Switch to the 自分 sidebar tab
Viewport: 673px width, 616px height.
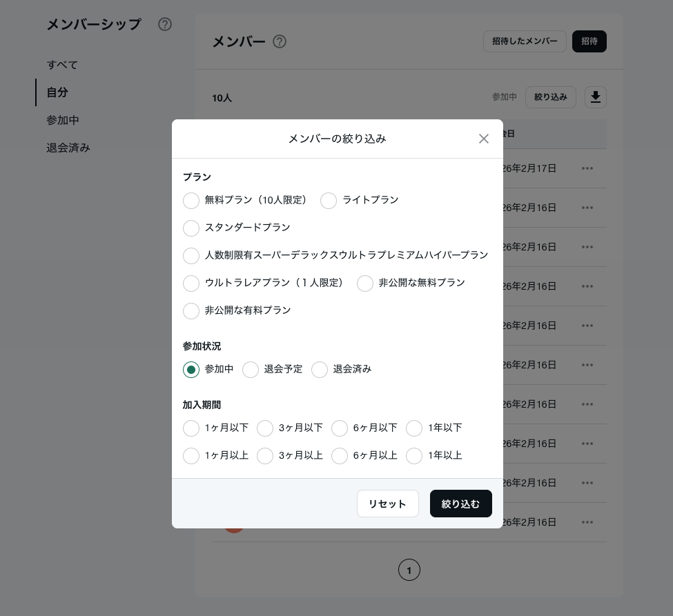click(57, 92)
